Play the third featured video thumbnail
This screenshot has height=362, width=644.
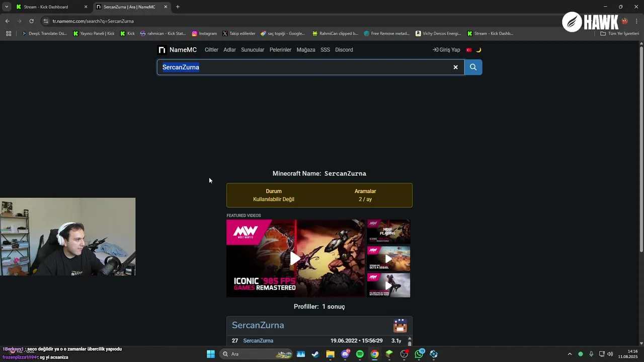[388, 285]
